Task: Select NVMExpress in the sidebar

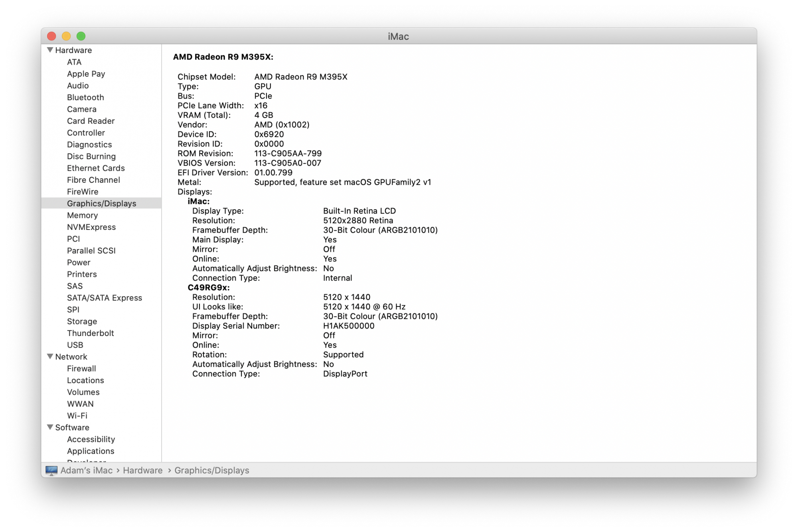Action: (x=91, y=227)
